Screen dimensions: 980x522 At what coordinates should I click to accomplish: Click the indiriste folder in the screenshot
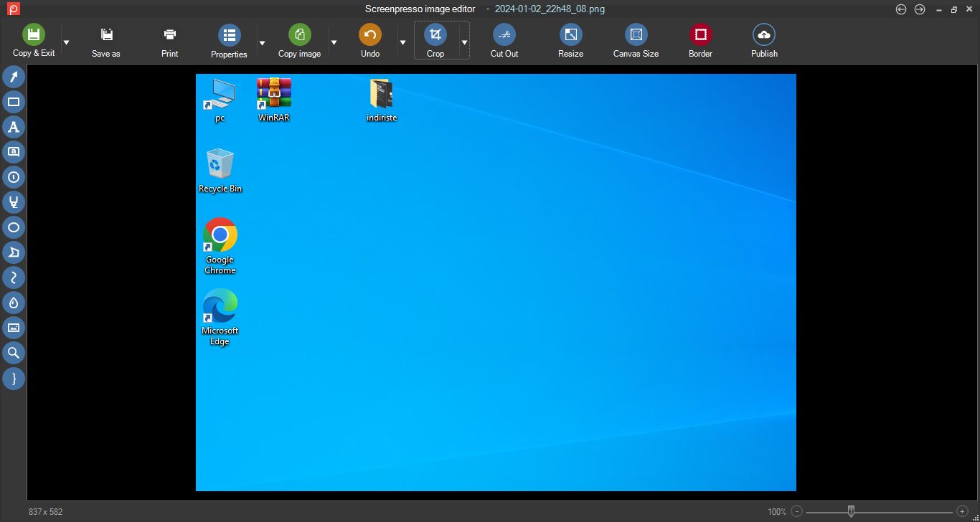pyautogui.click(x=382, y=100)
